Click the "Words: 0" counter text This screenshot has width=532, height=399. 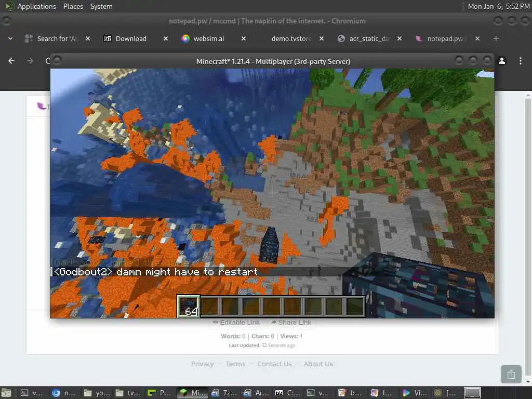(233, 336)
